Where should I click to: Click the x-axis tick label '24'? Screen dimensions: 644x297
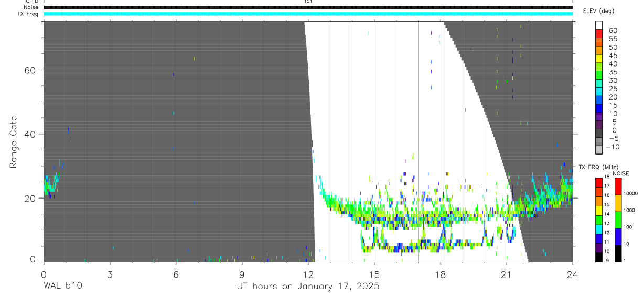coord(573,274)
